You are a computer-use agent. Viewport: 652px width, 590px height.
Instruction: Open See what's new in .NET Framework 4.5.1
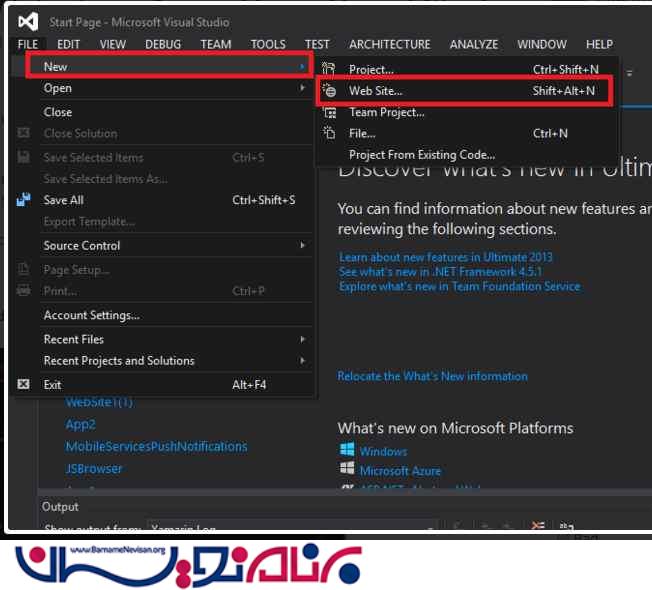[440, 272]
